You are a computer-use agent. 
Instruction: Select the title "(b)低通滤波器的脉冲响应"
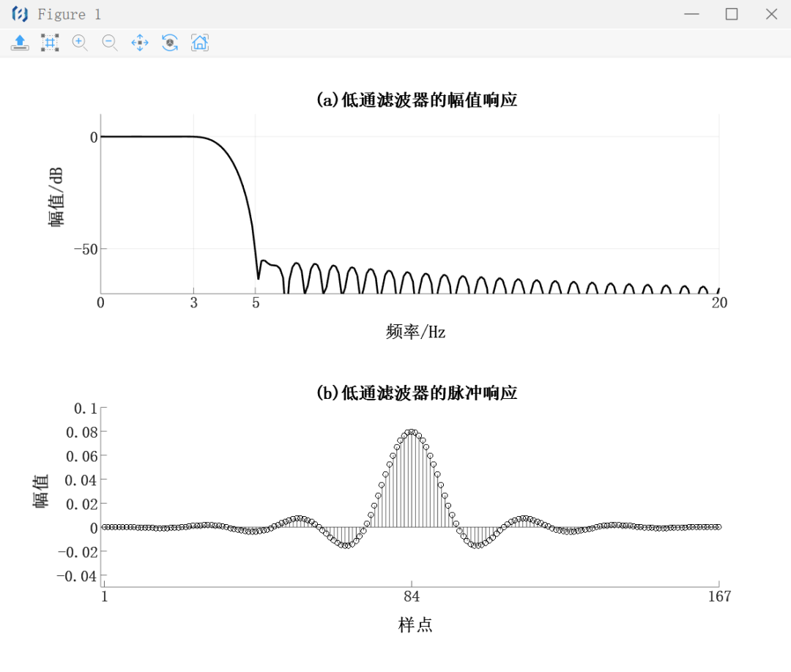click(416, 393)
